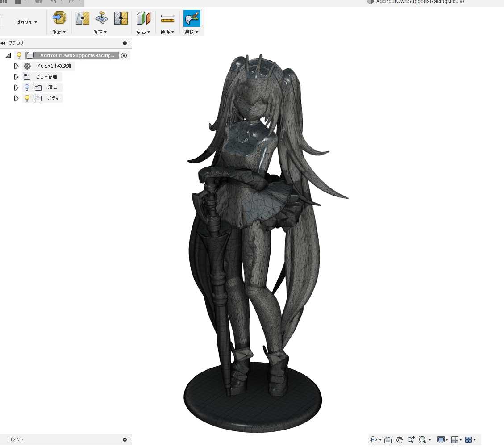Open the 選択 dropdown menu
The height and width of the screenshot is (447, 504).
coord(191,32)
